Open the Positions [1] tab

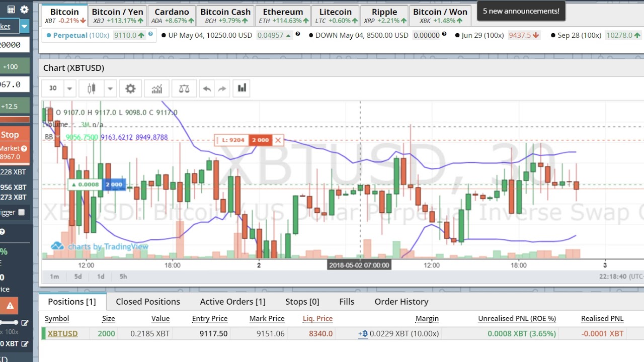click(72, 302)
